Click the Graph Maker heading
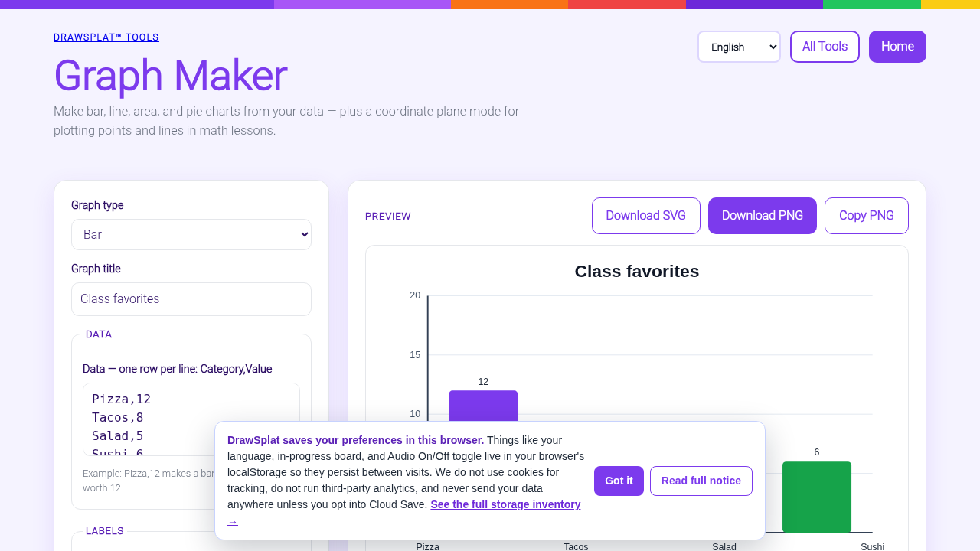Image resolution: width=980 pixels, height=551 pixels. [170, 76]
